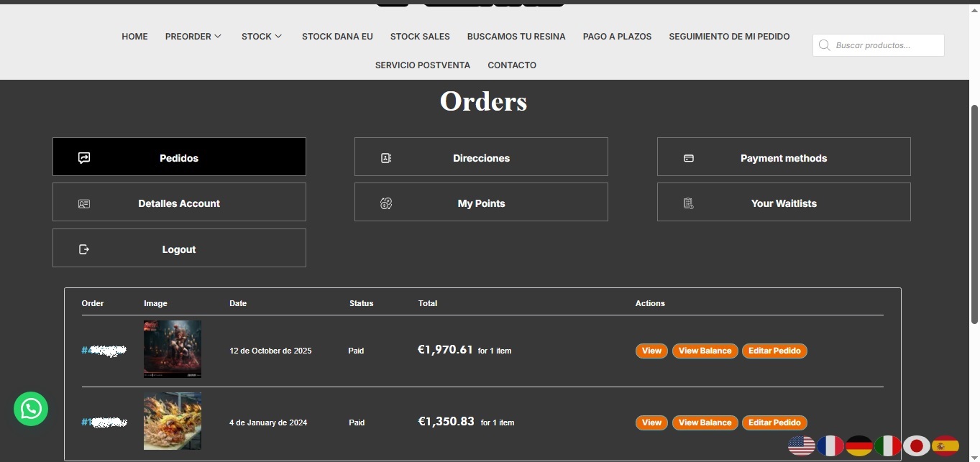Open order number link for €1,350.83 order
The height and width of the screenshot is (462, 980).
pyautogui.click(x=104, y=422)
